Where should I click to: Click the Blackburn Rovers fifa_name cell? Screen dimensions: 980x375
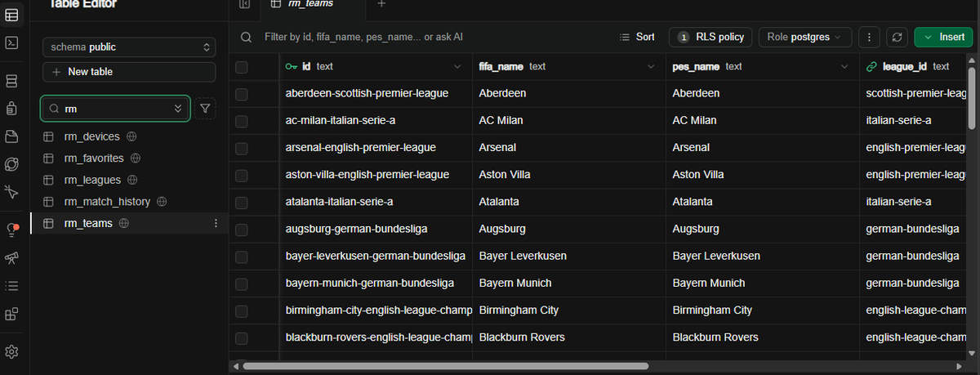(x=569, y=337)
